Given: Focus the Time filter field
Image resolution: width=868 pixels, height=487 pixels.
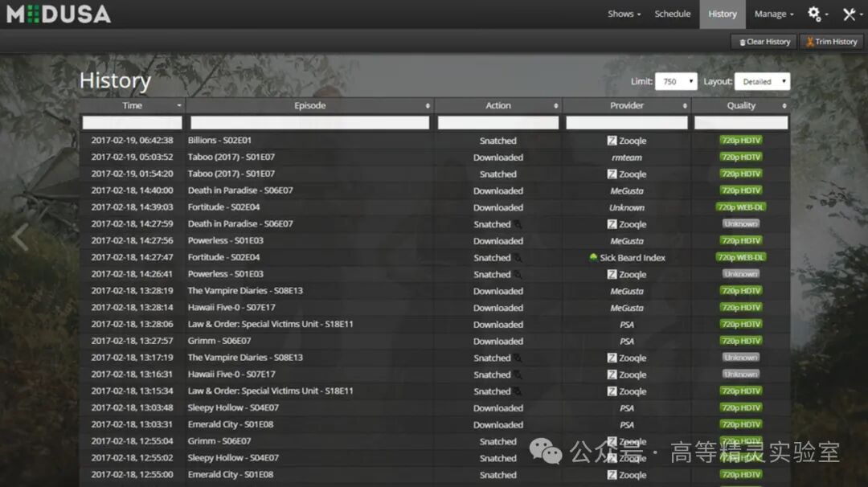Looking at the screenshot, I should click(133, 122).
